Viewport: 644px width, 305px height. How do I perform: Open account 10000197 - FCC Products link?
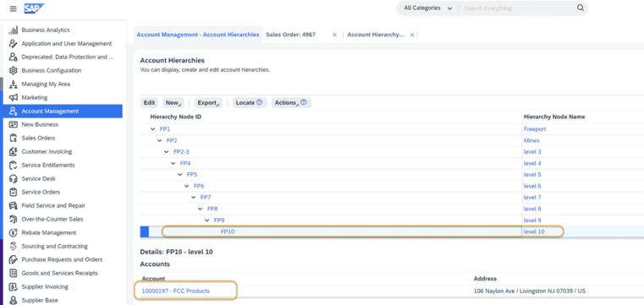[x=176, y=291]
